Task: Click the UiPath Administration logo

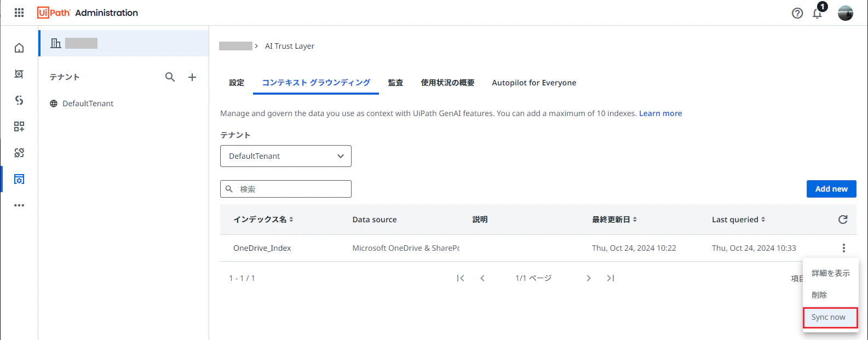Action: tap(88, 13)
